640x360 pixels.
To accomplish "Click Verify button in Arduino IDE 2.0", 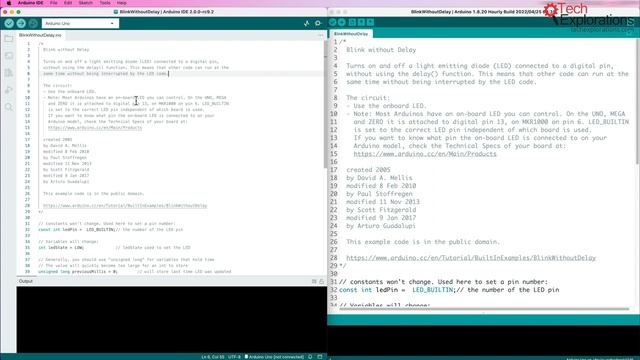I will [x=9, y=24].
